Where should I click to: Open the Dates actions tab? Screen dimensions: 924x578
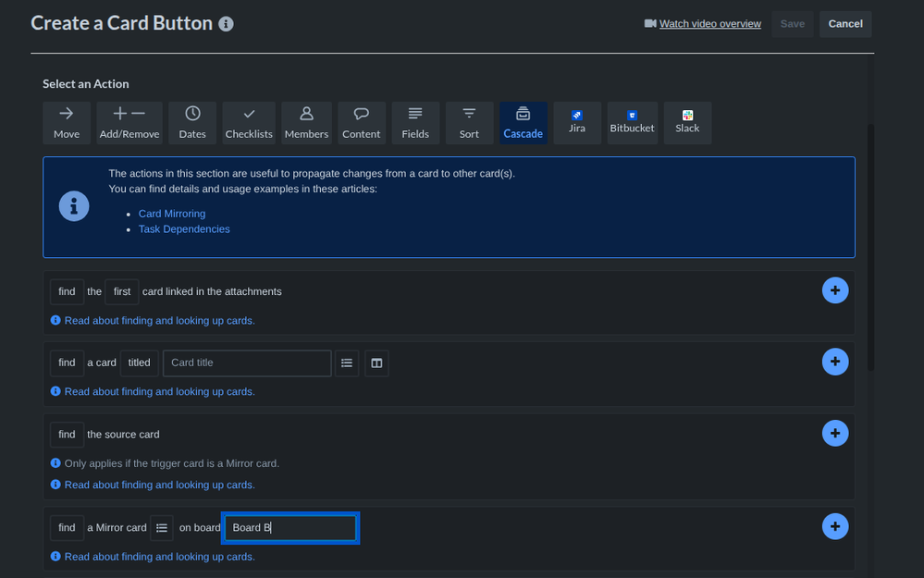(x=192, y=123)
